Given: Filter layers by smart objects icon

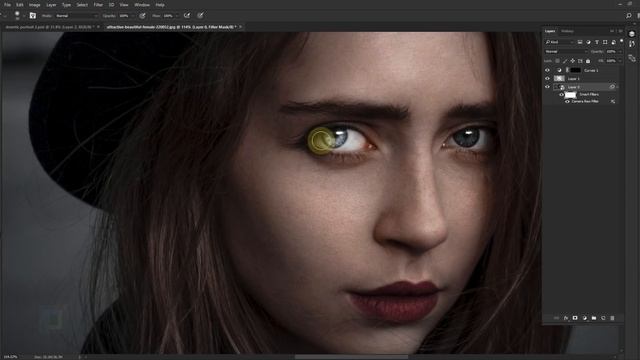Looking at the screenshot, I should click(613, 42).
